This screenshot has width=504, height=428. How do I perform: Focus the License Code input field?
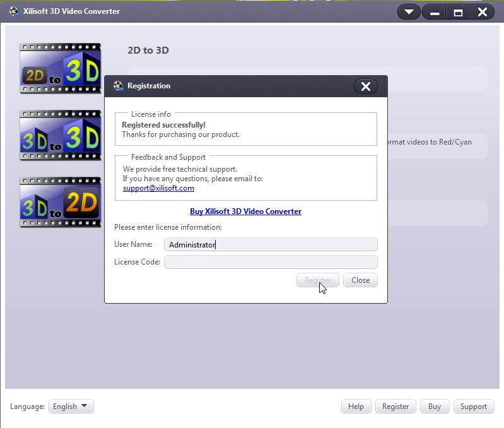coord(271,262)
